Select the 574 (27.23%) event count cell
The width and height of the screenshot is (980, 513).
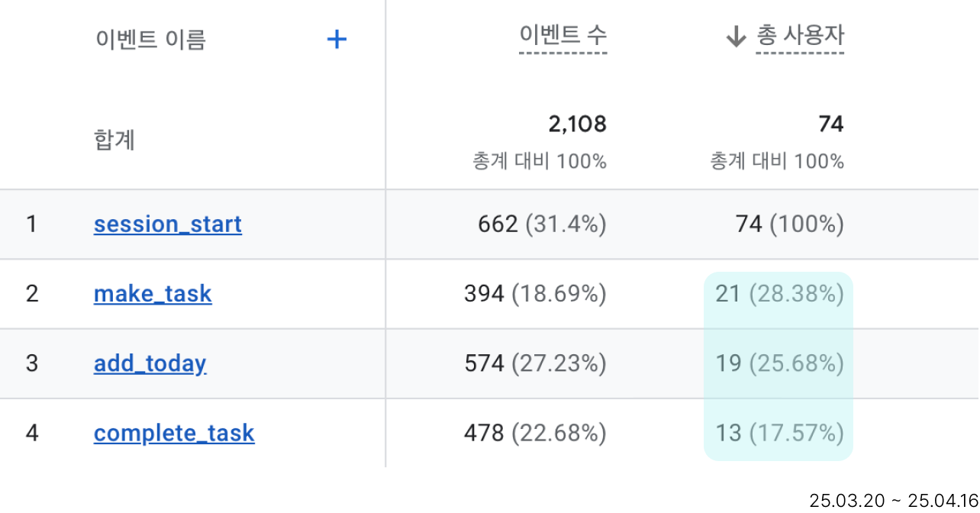(536, 363)
